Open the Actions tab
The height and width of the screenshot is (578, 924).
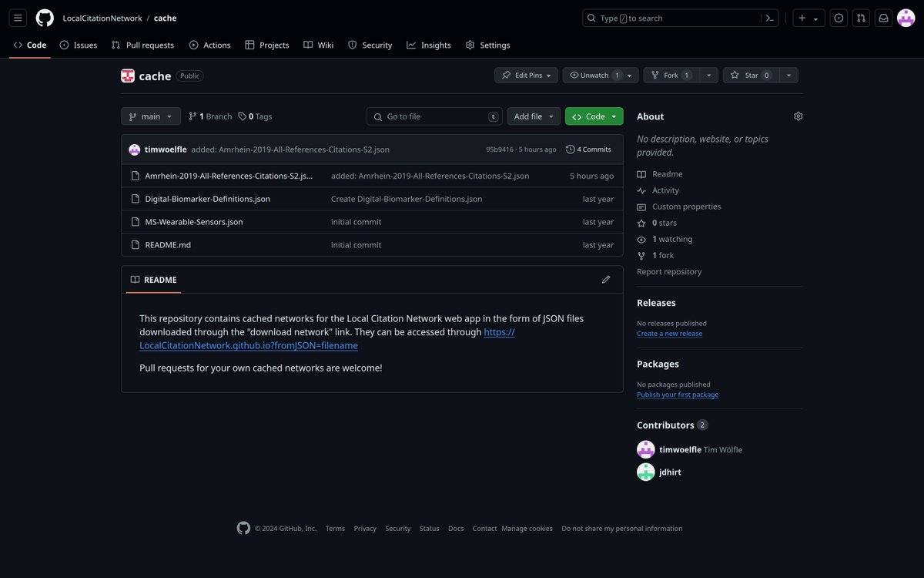click(209, 45)
